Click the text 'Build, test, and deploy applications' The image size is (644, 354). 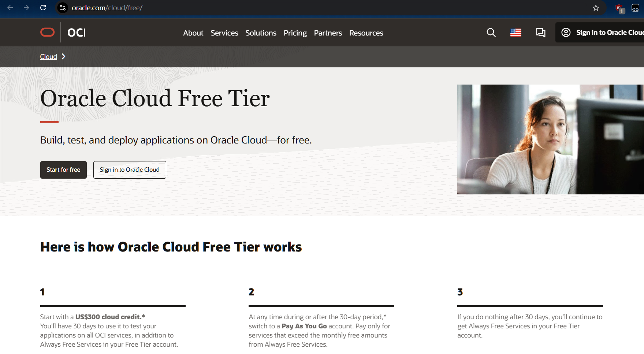(117, 140)
